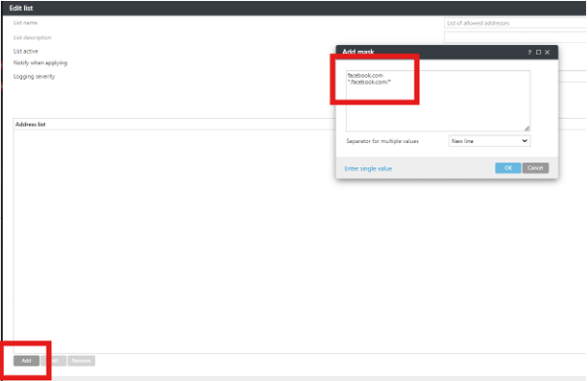Click the List active label
Image resolution: width=588 pixels, height=381 pixels.
26,51
